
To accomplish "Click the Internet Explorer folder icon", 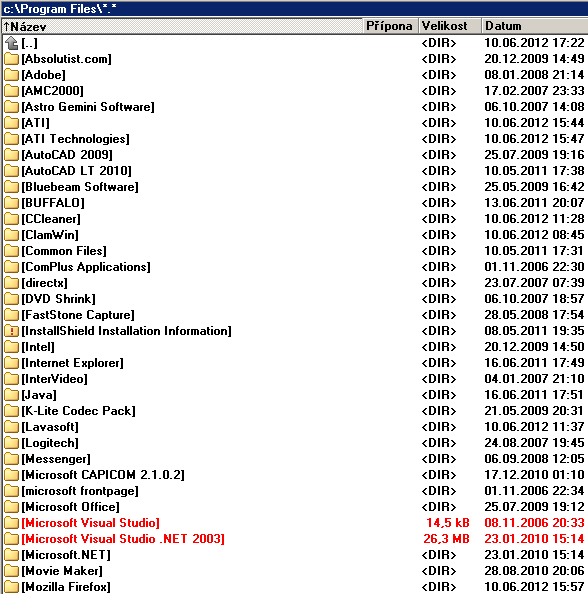I will [x=12, y=363].
